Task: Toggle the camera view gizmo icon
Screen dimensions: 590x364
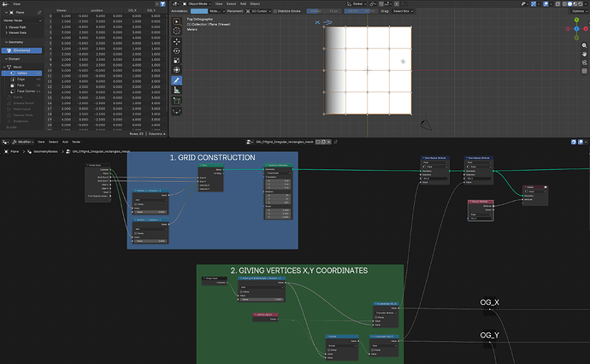Action: click(x=584, y=62)
